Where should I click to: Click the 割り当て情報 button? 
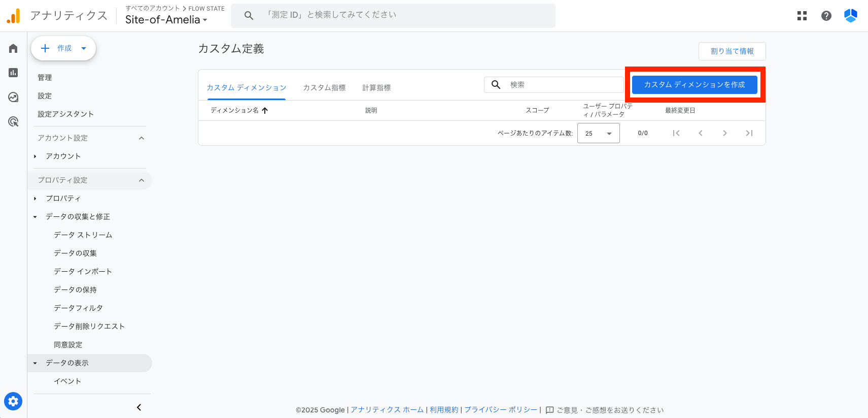click(732, 51)
